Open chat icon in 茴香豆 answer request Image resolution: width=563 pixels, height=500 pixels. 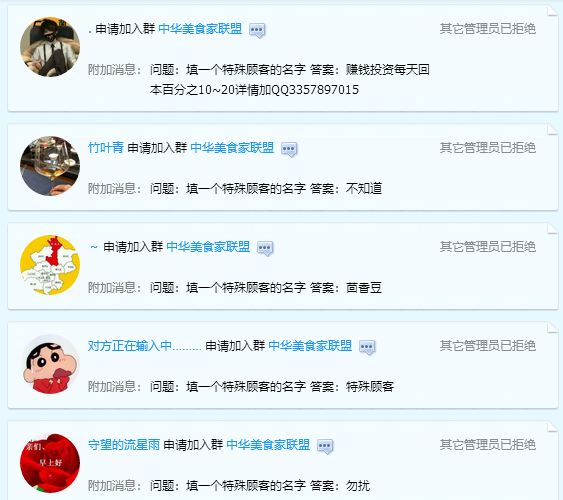tap(265, 248)
